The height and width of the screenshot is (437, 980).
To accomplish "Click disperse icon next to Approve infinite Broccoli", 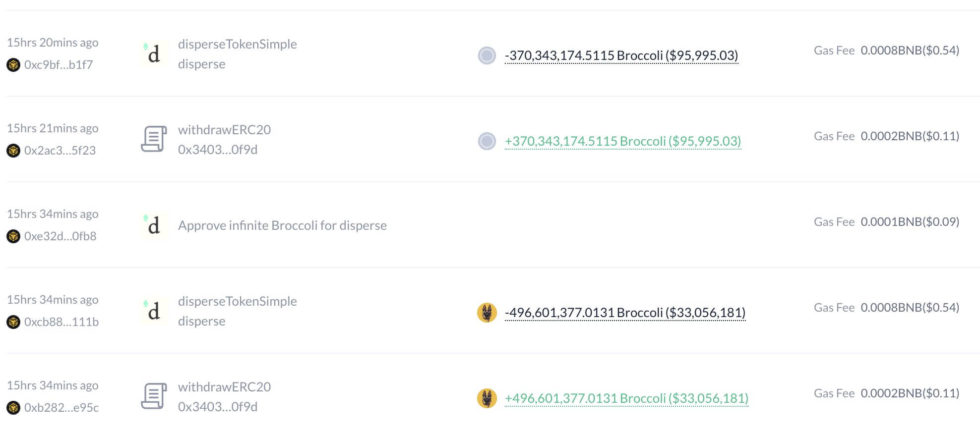I will [154, 225].
